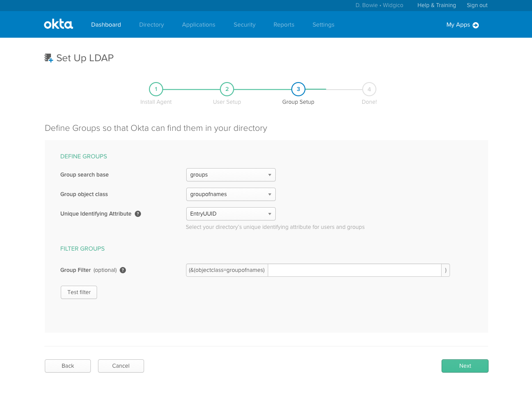Select step 3 Group Setup circle
This screenshot has width=532, height=401.
click(x=298, y=89)
